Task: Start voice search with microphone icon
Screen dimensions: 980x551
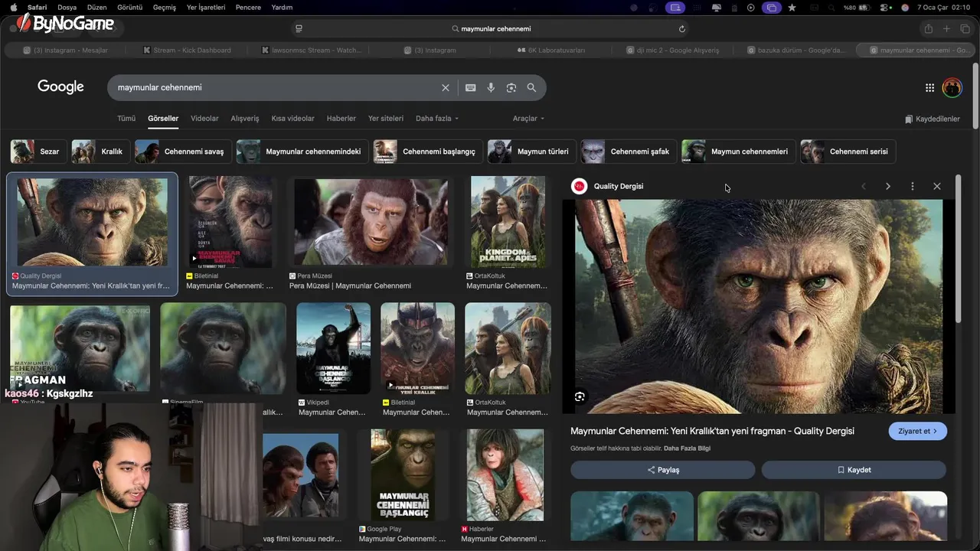Action: (x=491, y=88)
